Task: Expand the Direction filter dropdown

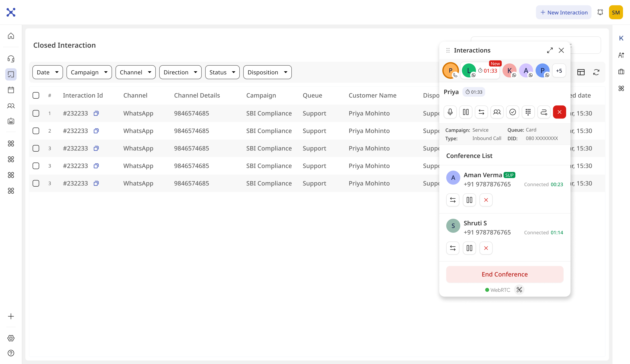Action: [x=180, y=72]
